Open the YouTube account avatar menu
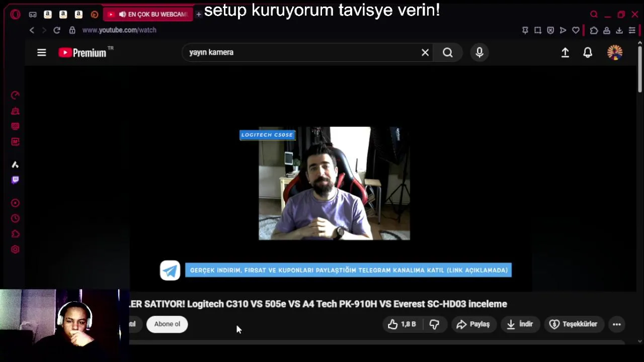 click(615, 52)
